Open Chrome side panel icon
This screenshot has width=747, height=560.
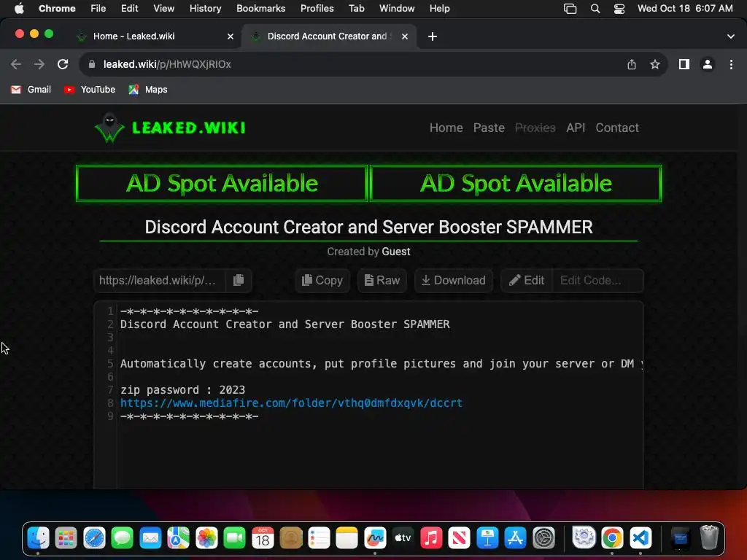(684, 64)
